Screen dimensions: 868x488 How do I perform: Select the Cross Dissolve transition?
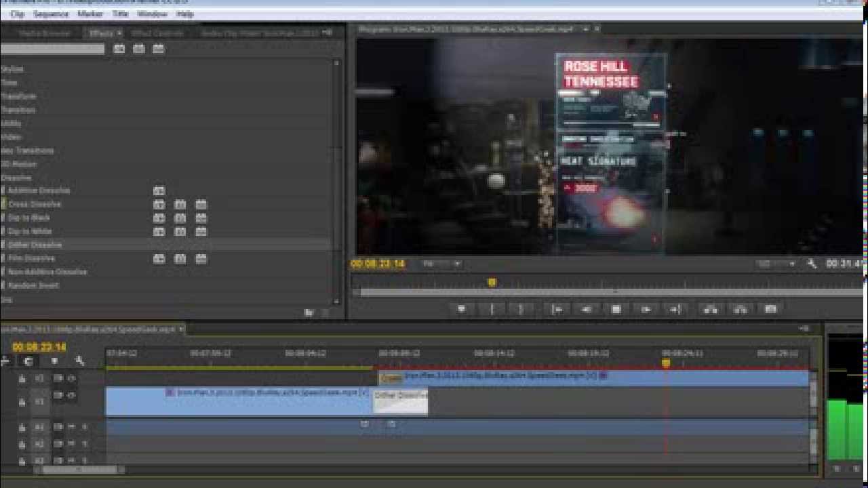click(34, 205)
